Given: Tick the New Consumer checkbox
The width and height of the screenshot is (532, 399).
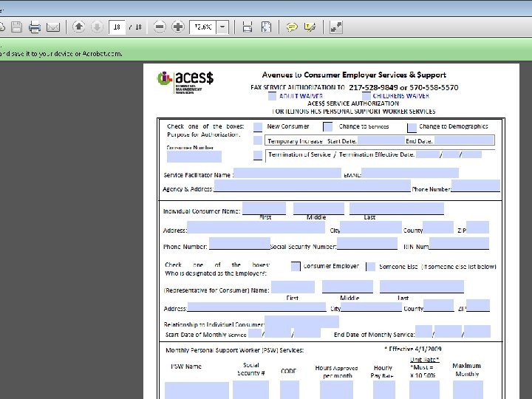Looking at the screenshot, I should point(258,127).
